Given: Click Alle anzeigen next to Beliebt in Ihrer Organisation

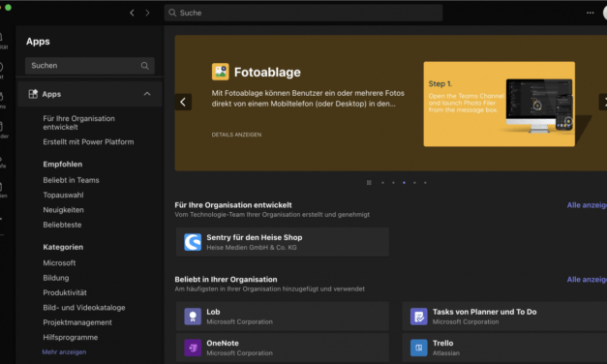Looking at the screenshot, I should pos(587,280).
